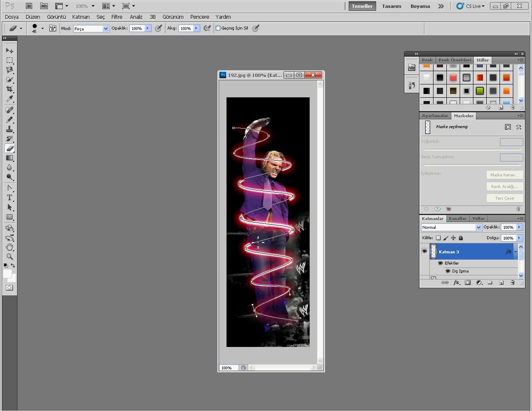Select the Rectangular Marquee tool
The width and height of the screenshot is (532, 411).
10,60
